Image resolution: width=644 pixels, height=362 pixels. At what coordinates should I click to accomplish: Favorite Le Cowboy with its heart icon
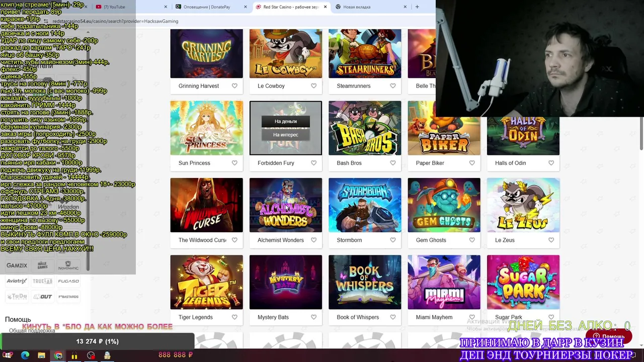pyautogui.click(x=313, y=86)
